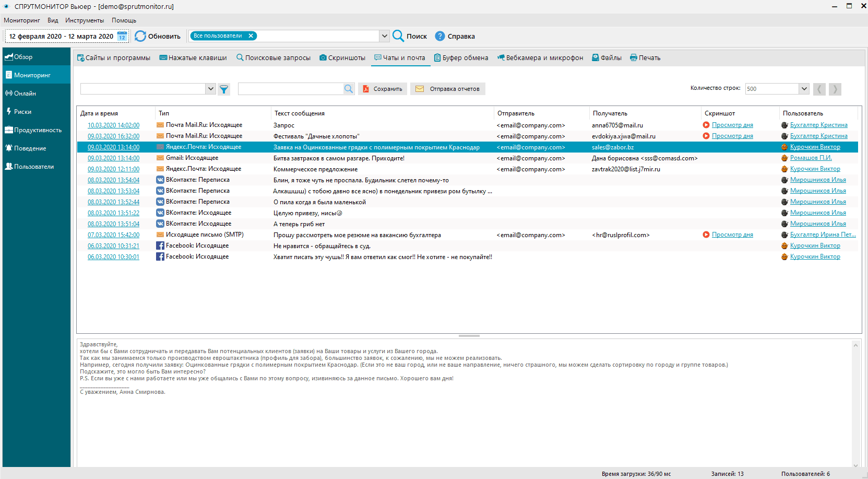Switch to Сайты и программы tab
868x479 pixels.
click(x=114, y=58)
